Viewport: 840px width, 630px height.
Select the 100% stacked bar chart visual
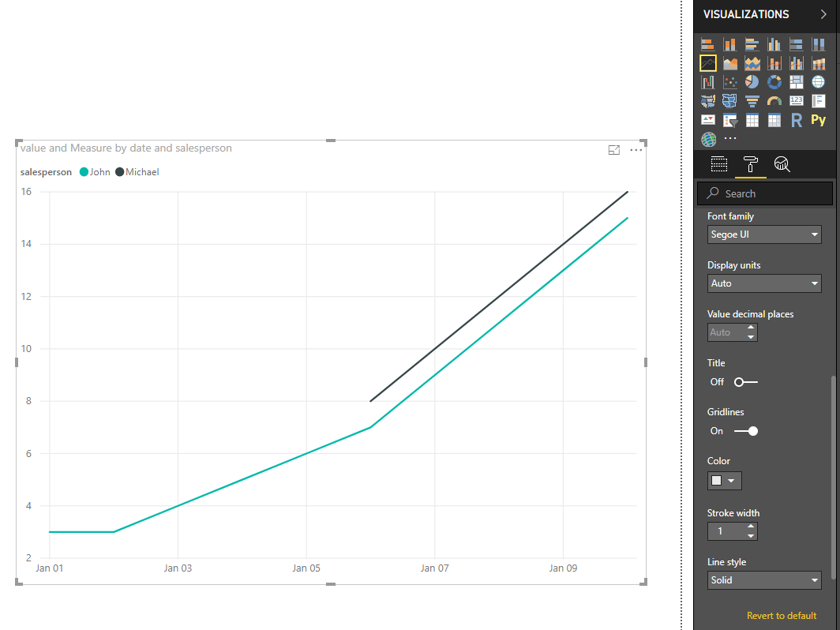(x=797, y=44)
